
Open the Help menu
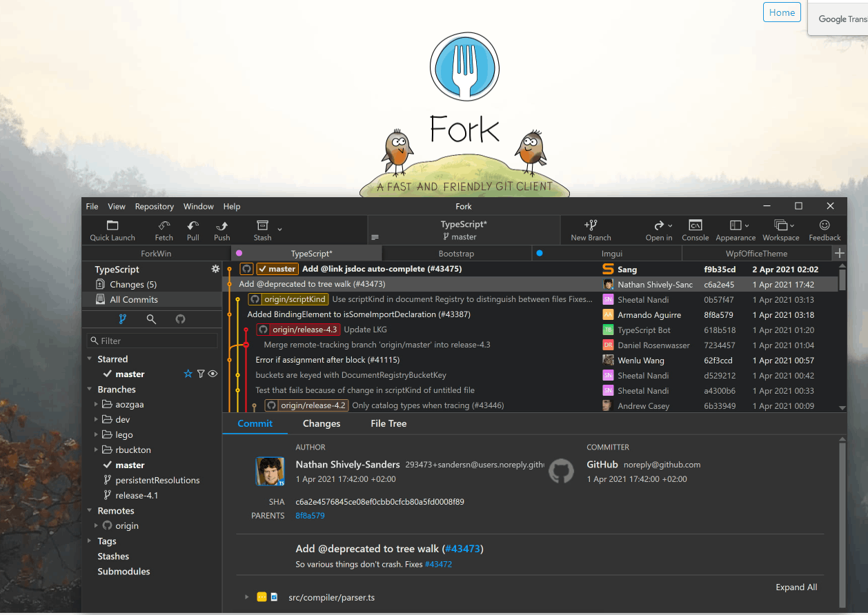pyautogui.click(x=232, y=206)
